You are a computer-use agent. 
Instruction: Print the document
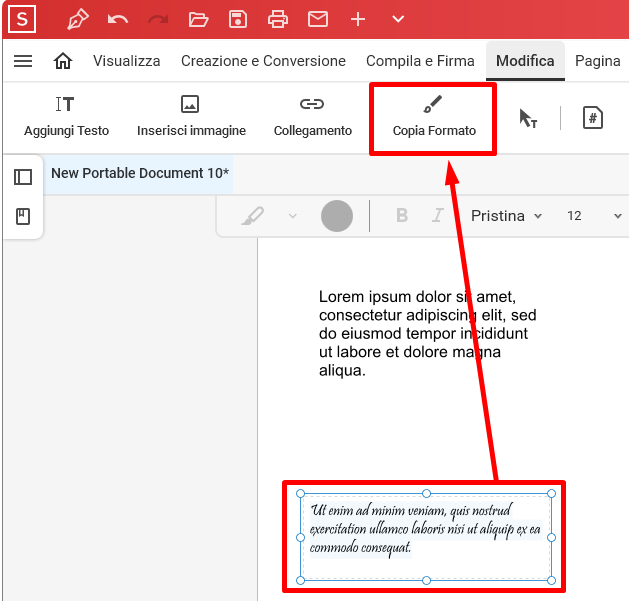click(x=278, y=19)
